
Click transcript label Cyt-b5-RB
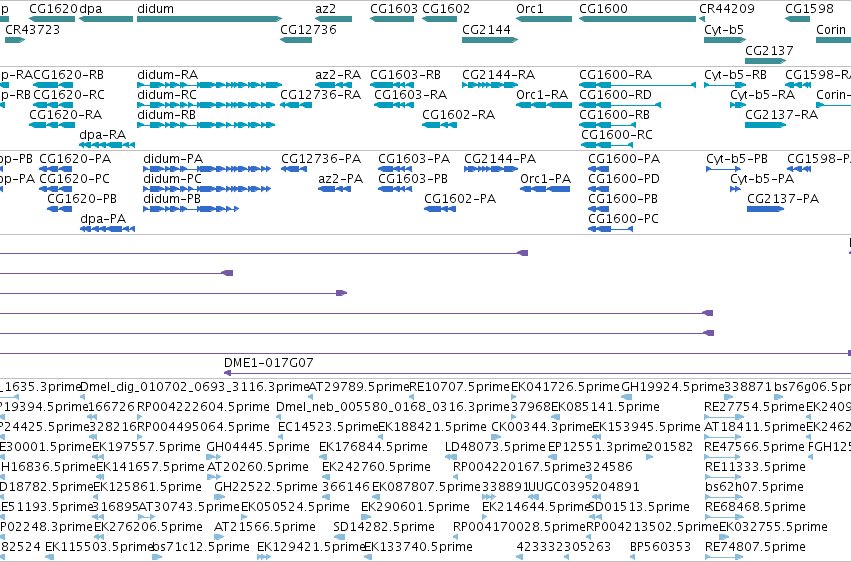tap(735, 74)
